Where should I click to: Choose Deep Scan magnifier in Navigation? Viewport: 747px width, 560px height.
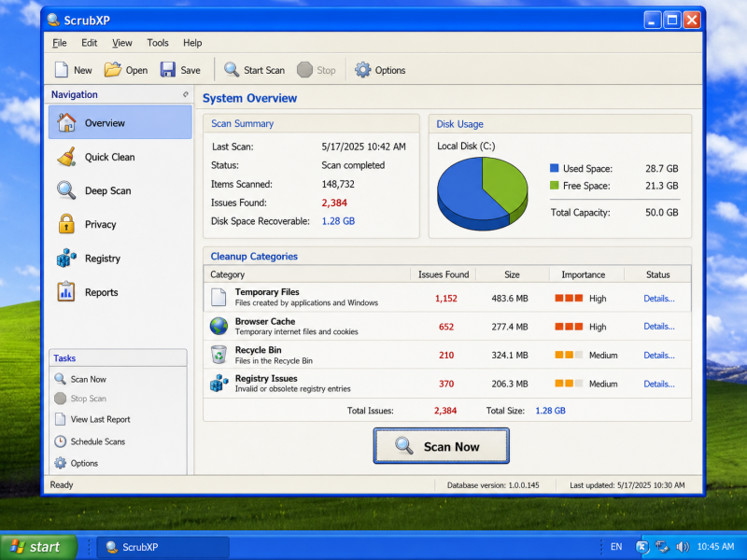click(66, 190)
